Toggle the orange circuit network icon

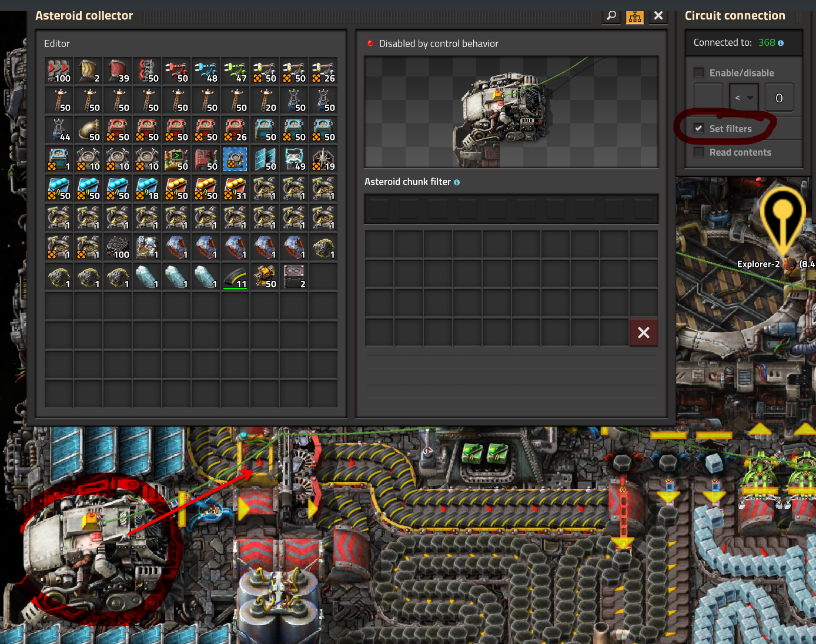635,16
